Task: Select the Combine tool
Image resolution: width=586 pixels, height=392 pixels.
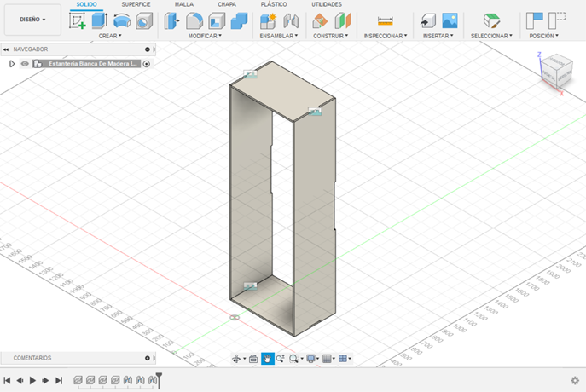Action: point(239,20)
